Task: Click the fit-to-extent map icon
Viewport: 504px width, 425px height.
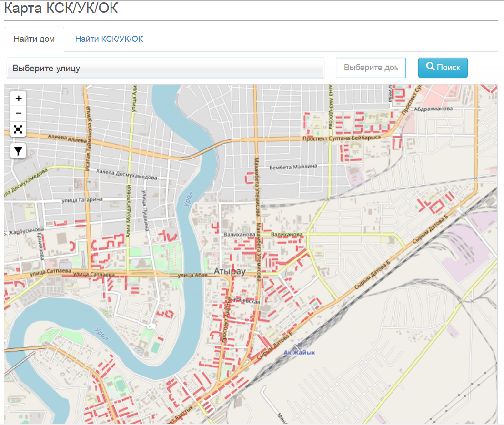Action: [x=19, y=129]
